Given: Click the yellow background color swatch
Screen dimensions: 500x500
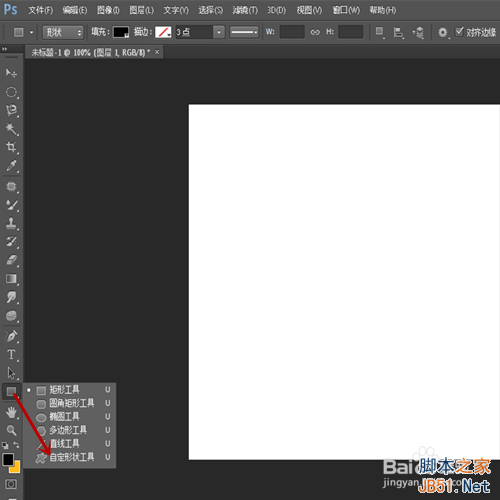Looking at the screenshot, I should (x=16, y=468).
